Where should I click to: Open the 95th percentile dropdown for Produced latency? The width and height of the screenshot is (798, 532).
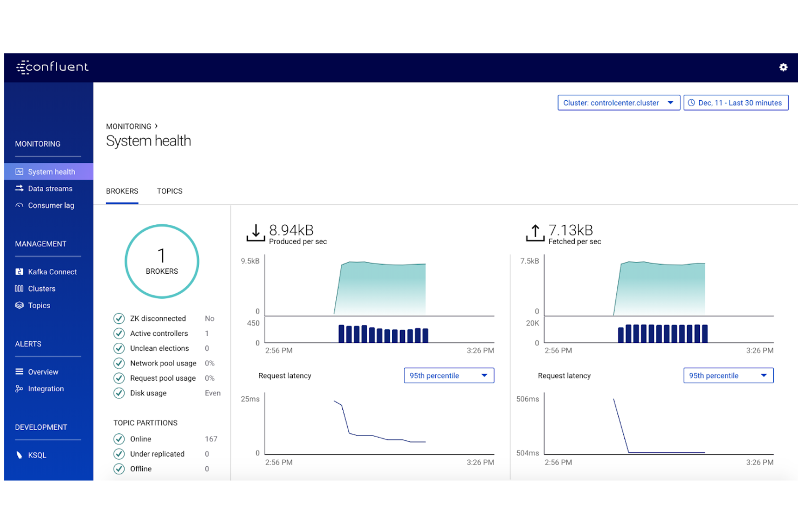[x=449, y=375]
